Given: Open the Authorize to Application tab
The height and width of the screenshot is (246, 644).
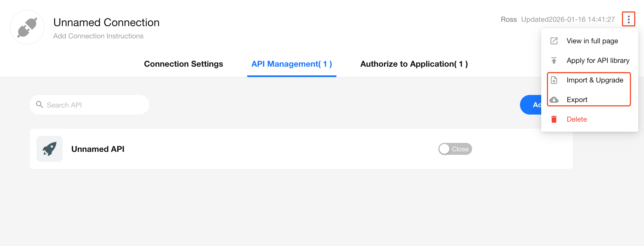Looking at the screenshot, I should click(414, 64).
